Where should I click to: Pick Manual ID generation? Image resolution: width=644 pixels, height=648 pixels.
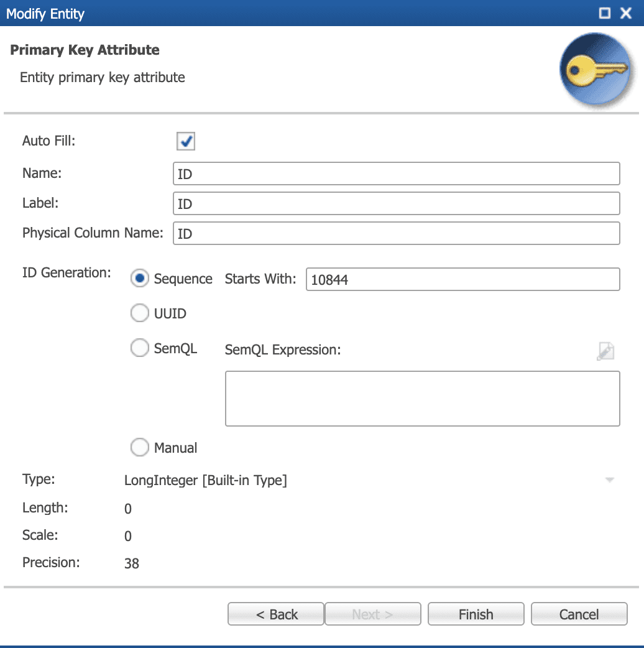[140, 447]
